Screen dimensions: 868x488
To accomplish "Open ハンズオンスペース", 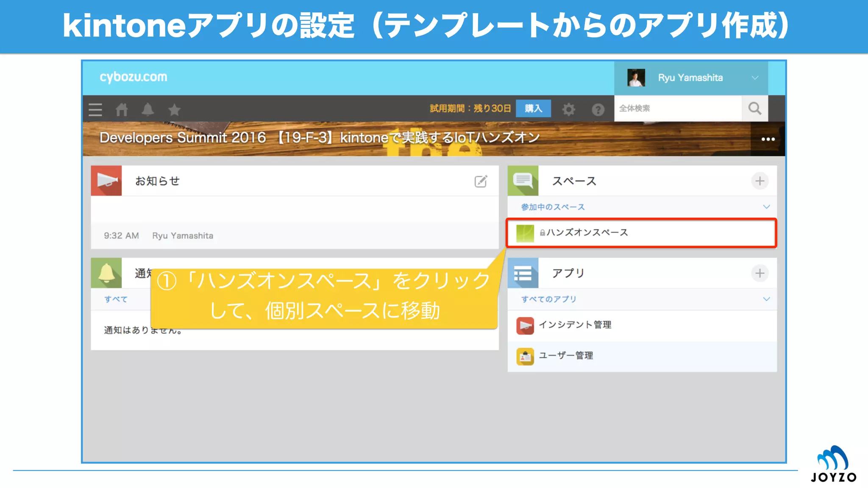I will coord(641,233).
